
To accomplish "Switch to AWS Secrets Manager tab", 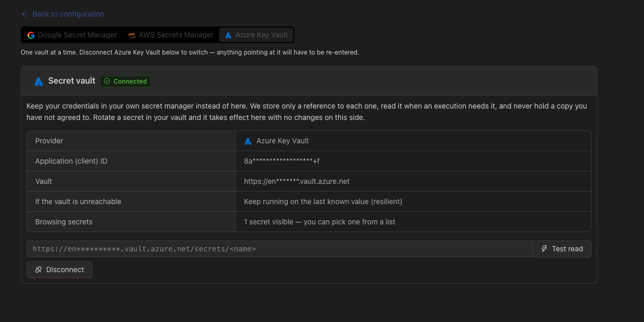I will (x=170, y=35).
